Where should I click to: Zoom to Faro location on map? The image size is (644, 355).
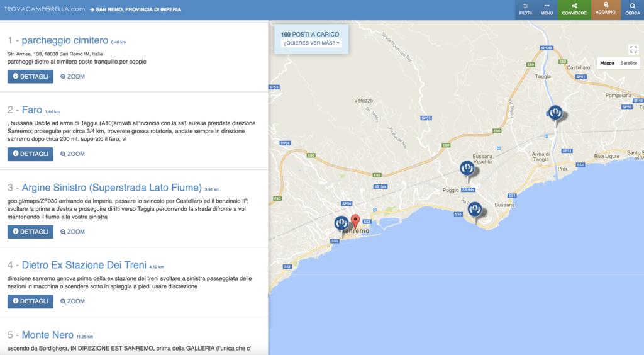72,154
